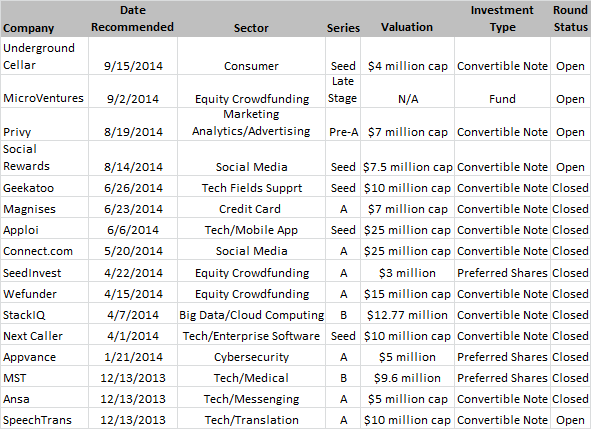Select the Company column header
This screenshot has width=591, height=429.
(x=44, y=19)
